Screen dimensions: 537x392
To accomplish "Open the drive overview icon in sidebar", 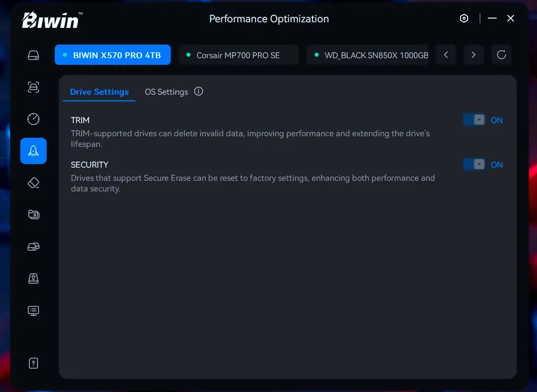I will [x=33, y=55].
